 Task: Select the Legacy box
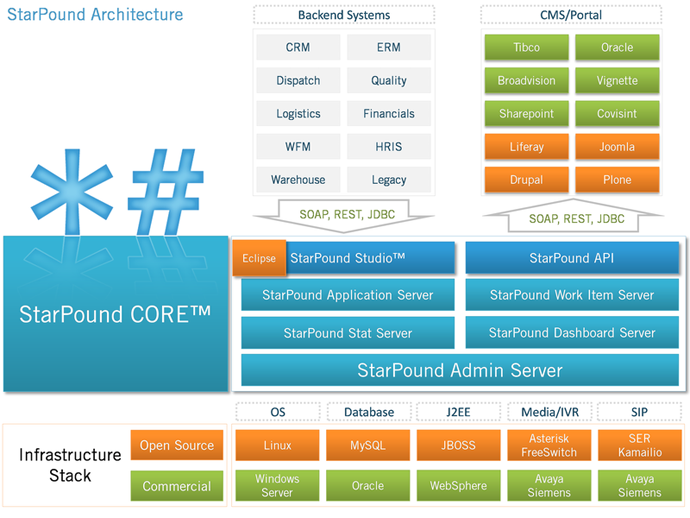[389, 180]
